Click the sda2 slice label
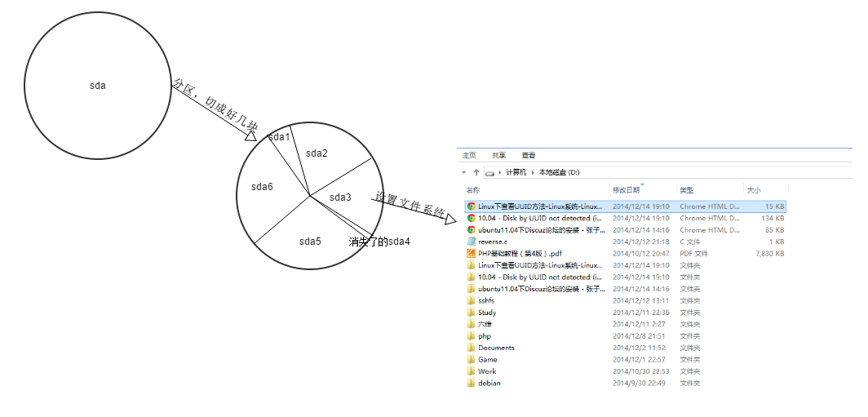The image size is (868, 417). point(317,153)
